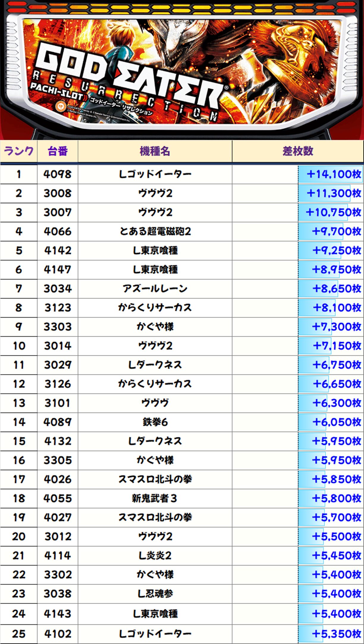Click machine number 3008 in rank 2
The height and width of the screenshot is (644, 364).
pyautogui.click(x=57, y=193)
